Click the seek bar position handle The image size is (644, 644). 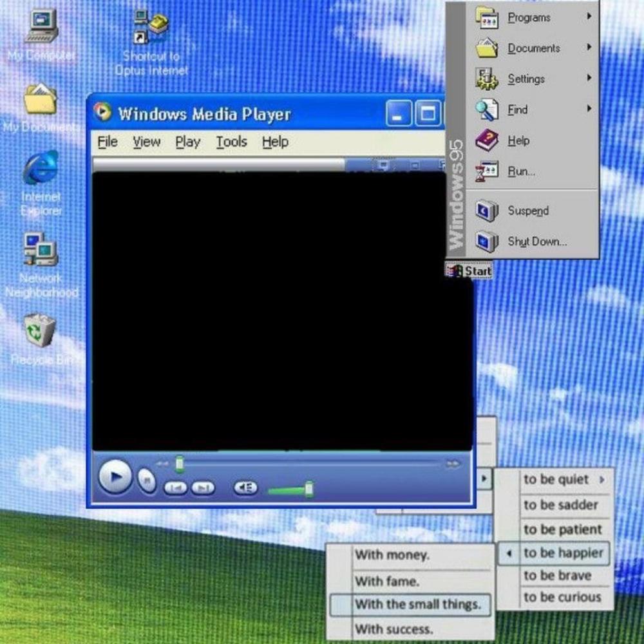[x=180, y=464]
